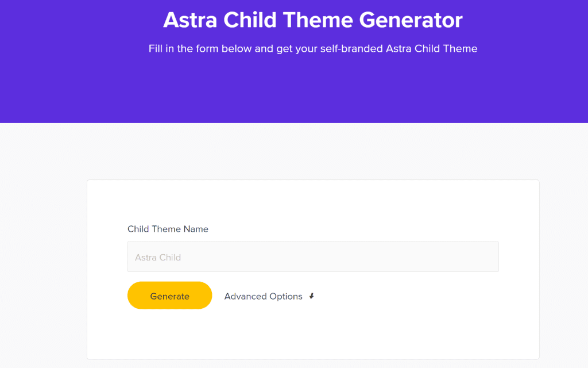The height and width of the screenshot is (368, 588).
Task: Click the subtitle about self-branded Astra Child Theme
Action: pyautogui.click(x=313, y=49)
